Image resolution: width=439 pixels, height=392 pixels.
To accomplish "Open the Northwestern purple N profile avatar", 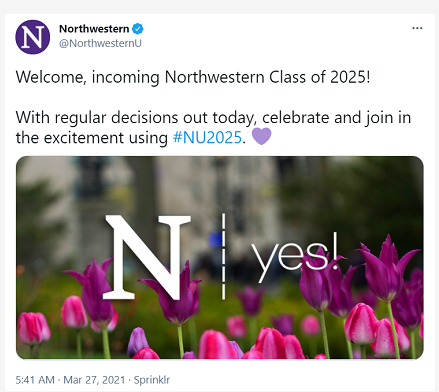I will (33, 37).
